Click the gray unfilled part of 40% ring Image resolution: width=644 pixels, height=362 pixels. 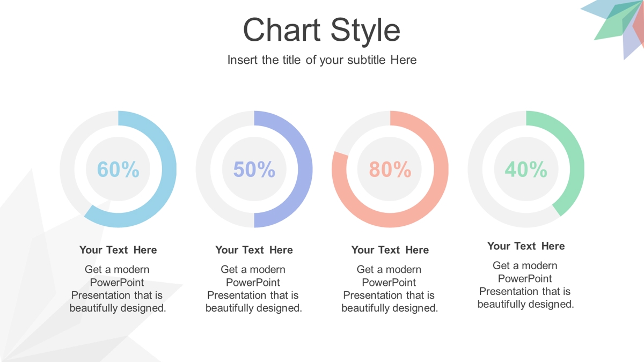476,169
